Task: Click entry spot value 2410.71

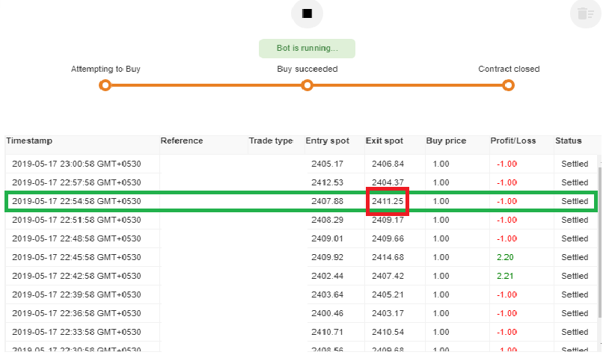Action: (x=327, y=332)
